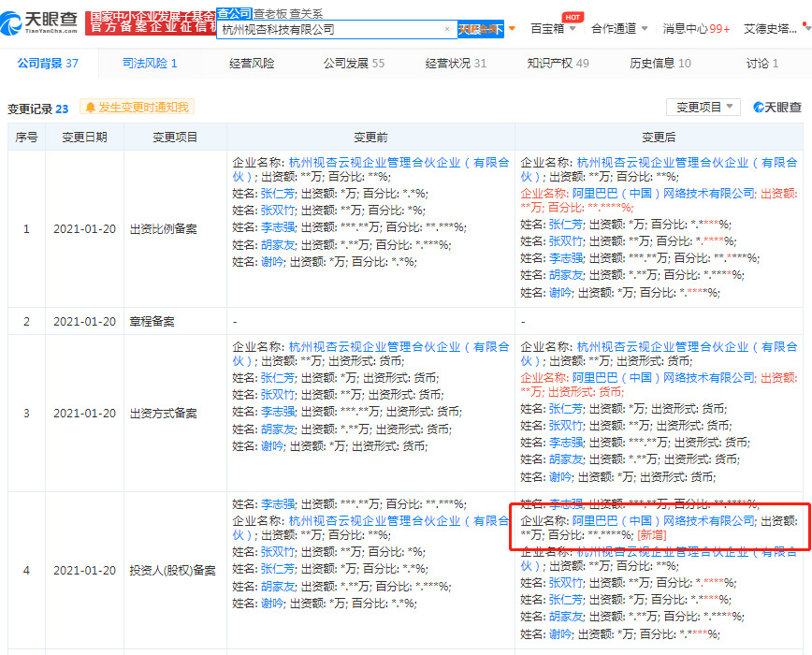Open 消息中心 99+ messages
This screenshot has height=655, width=812.
696,29
